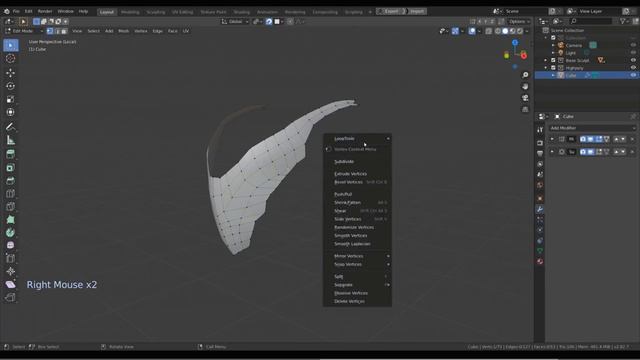The width and height of the screenshot is (640, 360).
Task: Open the Edit Mode dropdown
Action: click(24, 31)
